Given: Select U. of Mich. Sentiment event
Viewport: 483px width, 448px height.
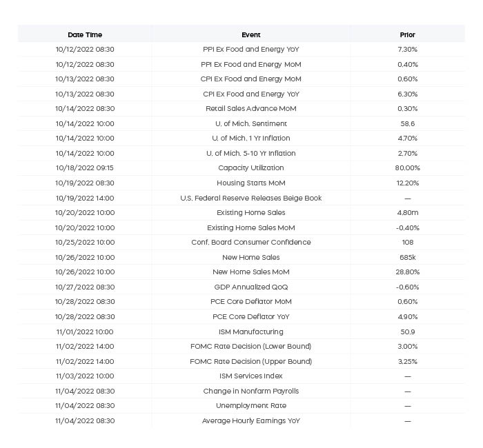Looking at the screenshot, I should [250, 123].
